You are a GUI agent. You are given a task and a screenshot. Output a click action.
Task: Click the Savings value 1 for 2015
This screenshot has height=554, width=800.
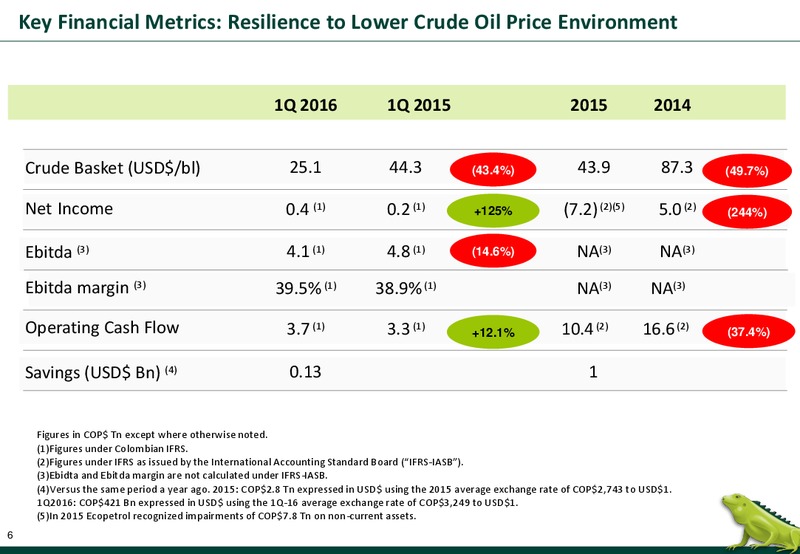coord(593,372)
